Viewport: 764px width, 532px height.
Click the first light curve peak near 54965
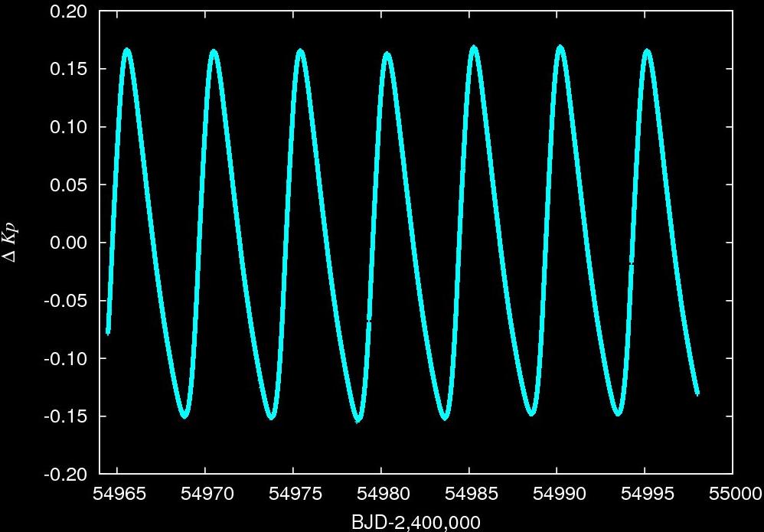coord(127,51)
